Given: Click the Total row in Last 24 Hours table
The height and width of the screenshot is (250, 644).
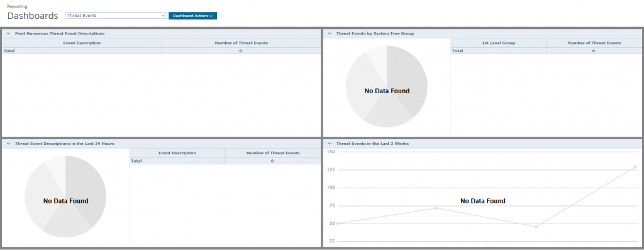Looking at the screenshot, I should pyautogui.click(x=225, y=161).
